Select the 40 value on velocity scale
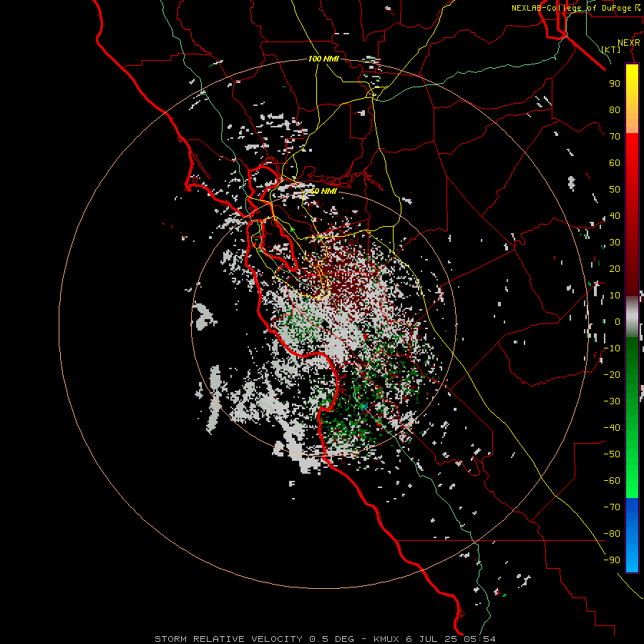 (615, 215)
